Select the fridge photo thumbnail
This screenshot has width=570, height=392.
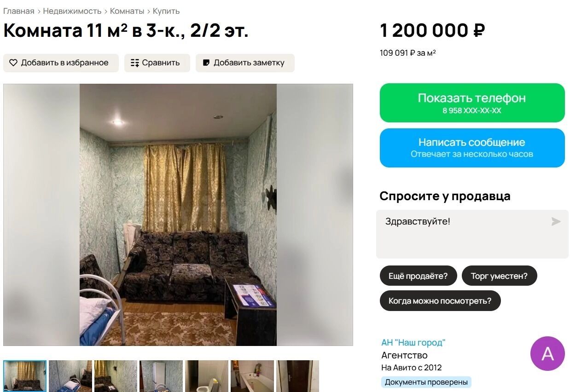tap(161, 376)
